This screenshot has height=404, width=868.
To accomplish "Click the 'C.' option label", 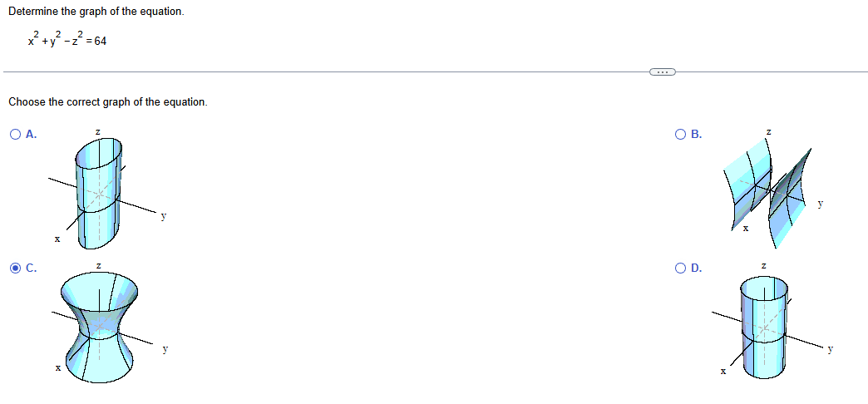I will pos(32,269).
